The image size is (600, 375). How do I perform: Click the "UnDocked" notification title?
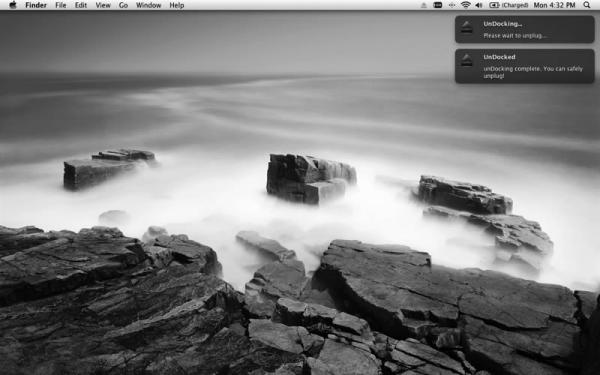coord(499,57)
